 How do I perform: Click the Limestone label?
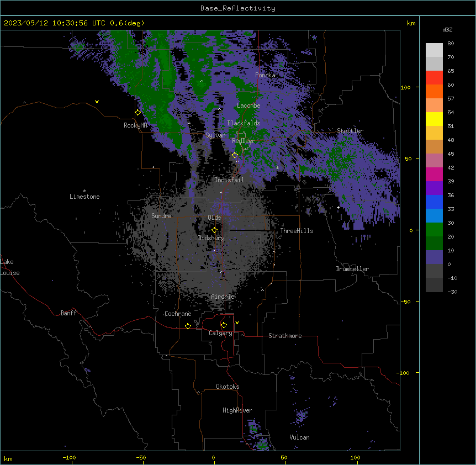coord(84,197)
